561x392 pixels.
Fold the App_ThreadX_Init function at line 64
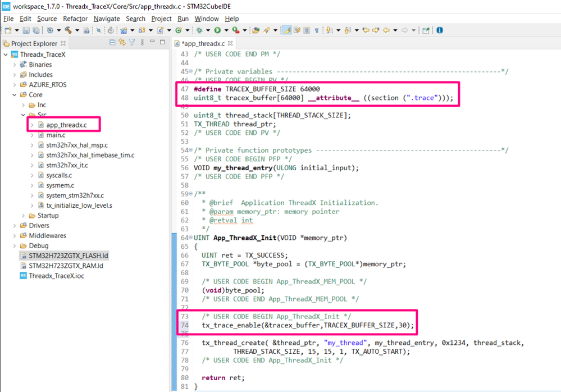[191, 238]
